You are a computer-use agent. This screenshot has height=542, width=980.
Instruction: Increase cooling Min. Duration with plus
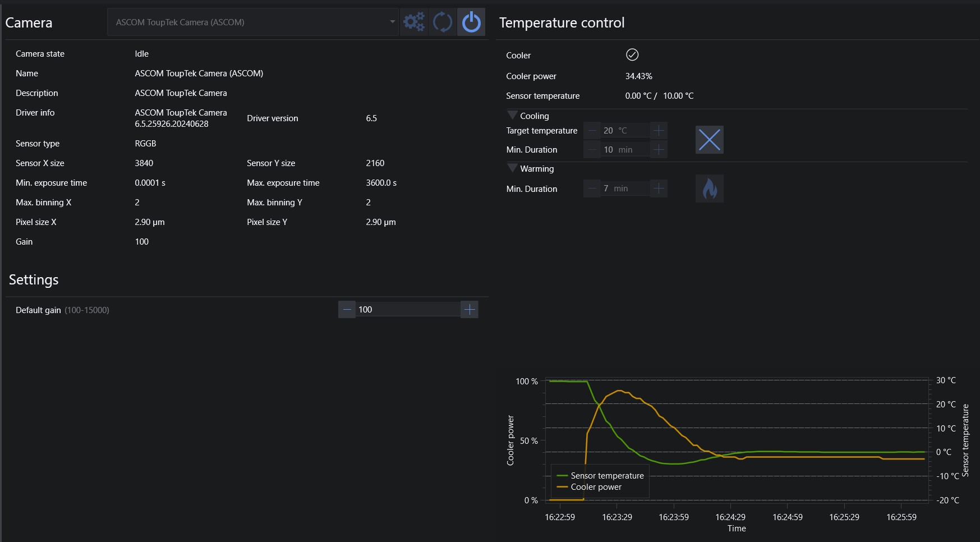pos(659,150)
